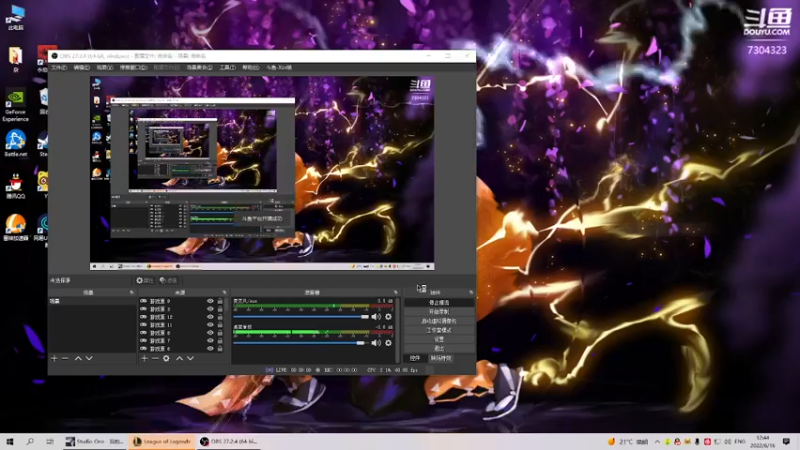
Task: Toggle visibility of source 游戏源 3
Action: (x=210, y=309)
